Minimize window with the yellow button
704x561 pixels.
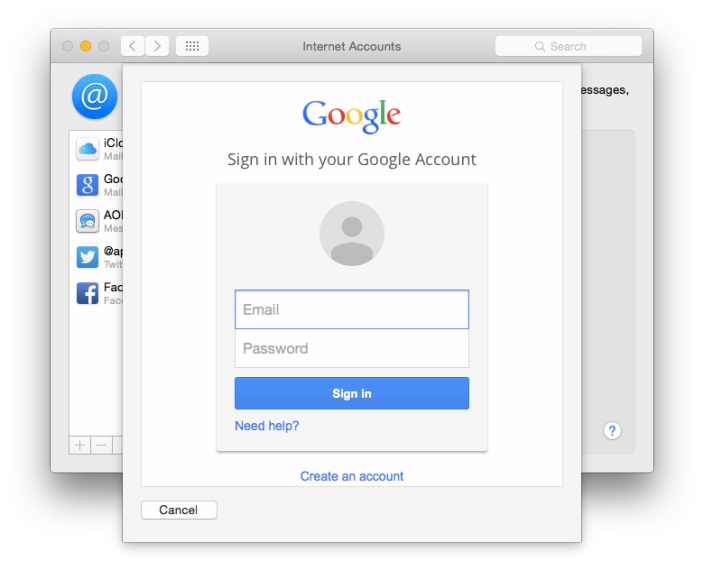[86, 46]
